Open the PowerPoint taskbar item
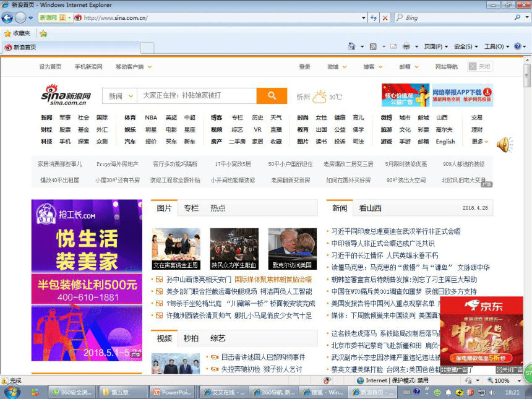 pyautogui.click(x=173, y=392)
